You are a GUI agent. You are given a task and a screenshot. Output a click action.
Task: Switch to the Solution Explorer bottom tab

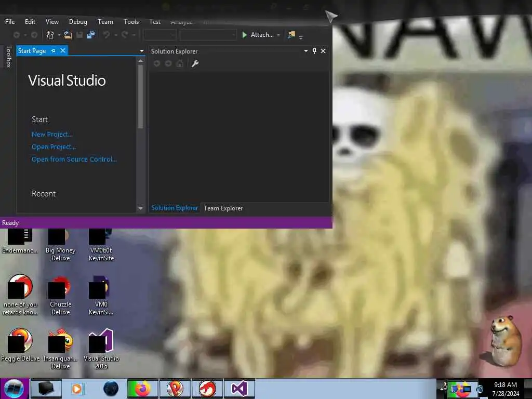175,208
